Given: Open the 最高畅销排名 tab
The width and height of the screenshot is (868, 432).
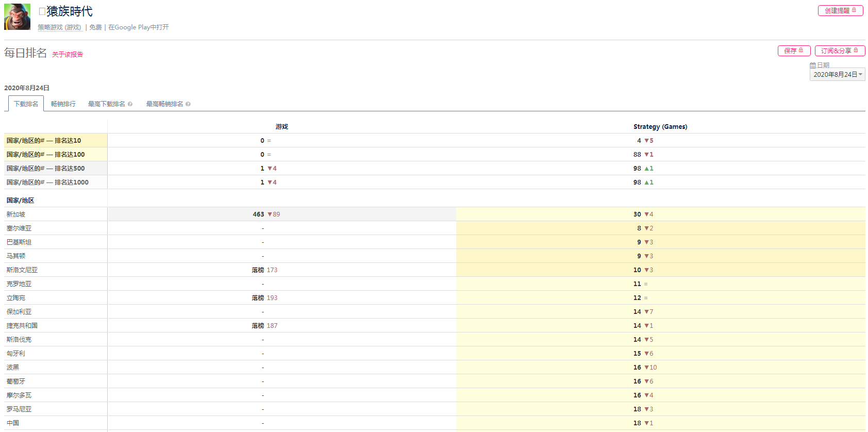Looking at the screenshot, I should point(164,104).
